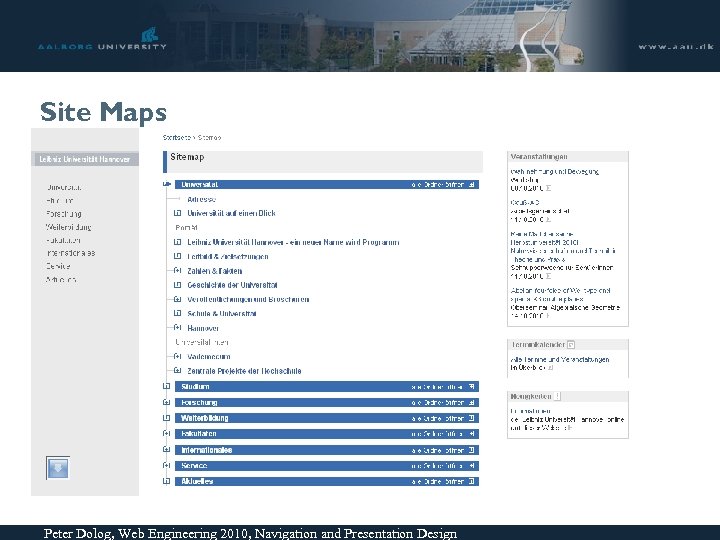
Task: Open Fakultäten in the left sidebar menu
Action: pos(63,240)
